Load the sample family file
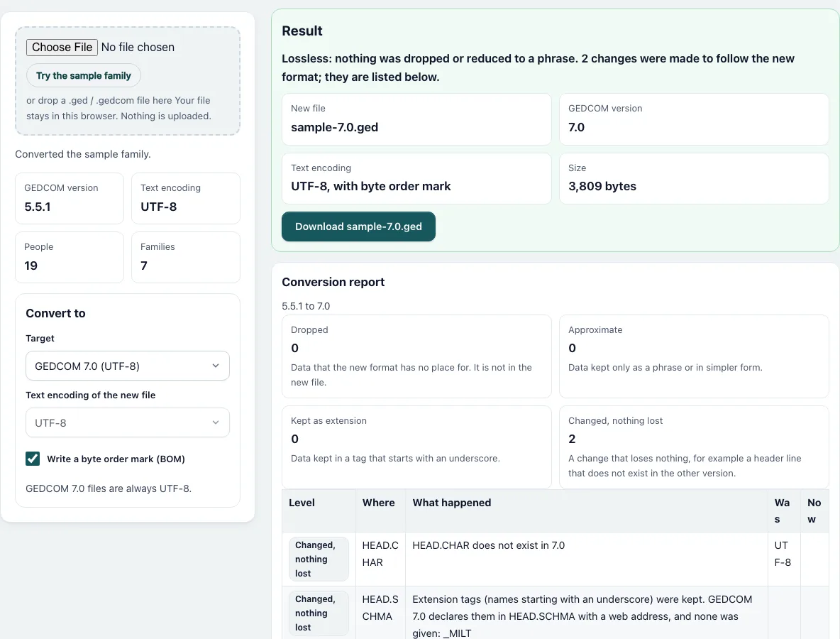 84,75
